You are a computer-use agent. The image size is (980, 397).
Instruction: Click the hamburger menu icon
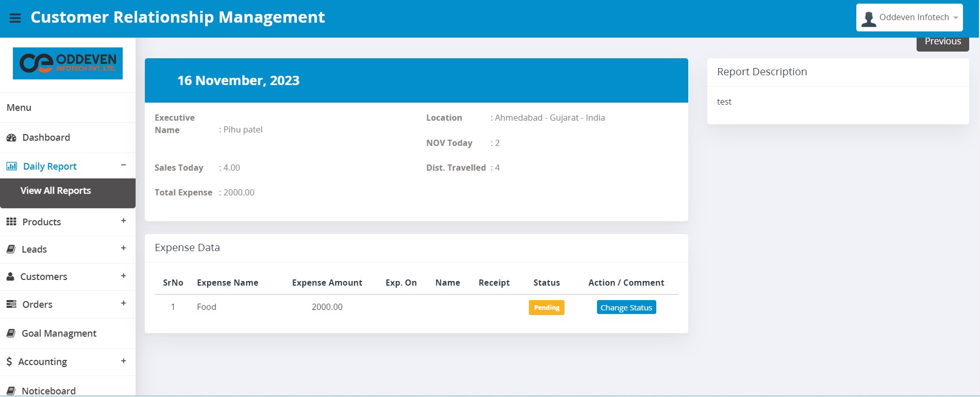tap(15, 18)
